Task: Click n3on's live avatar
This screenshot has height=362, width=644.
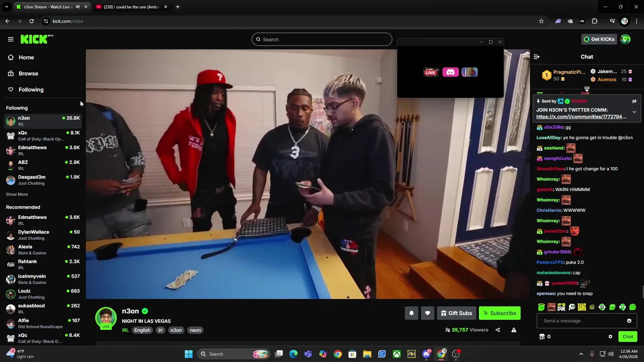Action: click(106, 318)
